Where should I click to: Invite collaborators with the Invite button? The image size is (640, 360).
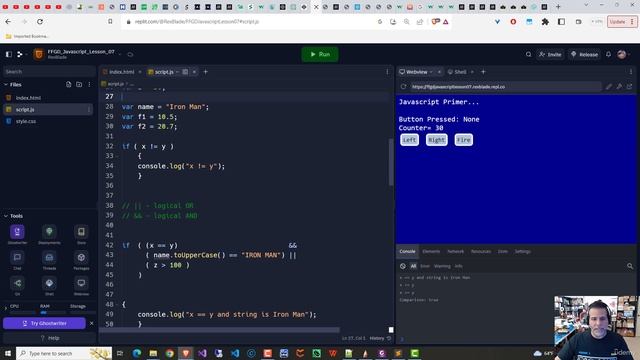click(550, 54)
